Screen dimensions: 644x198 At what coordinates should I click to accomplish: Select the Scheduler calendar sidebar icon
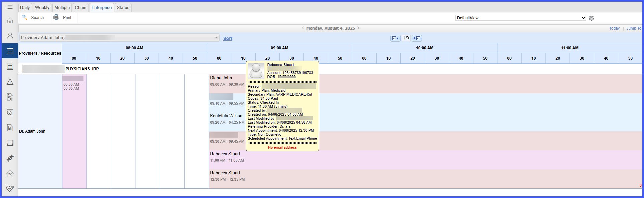(10, 51)
